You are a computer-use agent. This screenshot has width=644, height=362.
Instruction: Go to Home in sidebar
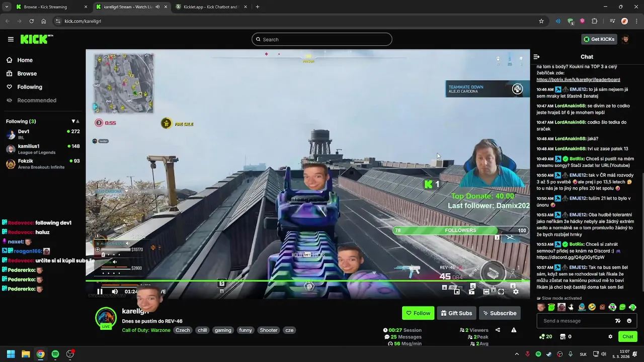coord(25,60)
